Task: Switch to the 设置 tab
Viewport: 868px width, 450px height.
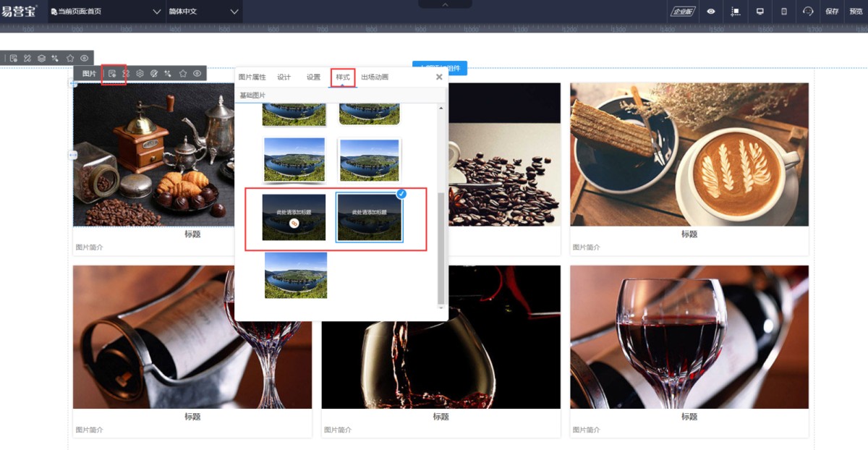Action: [313, 77]
